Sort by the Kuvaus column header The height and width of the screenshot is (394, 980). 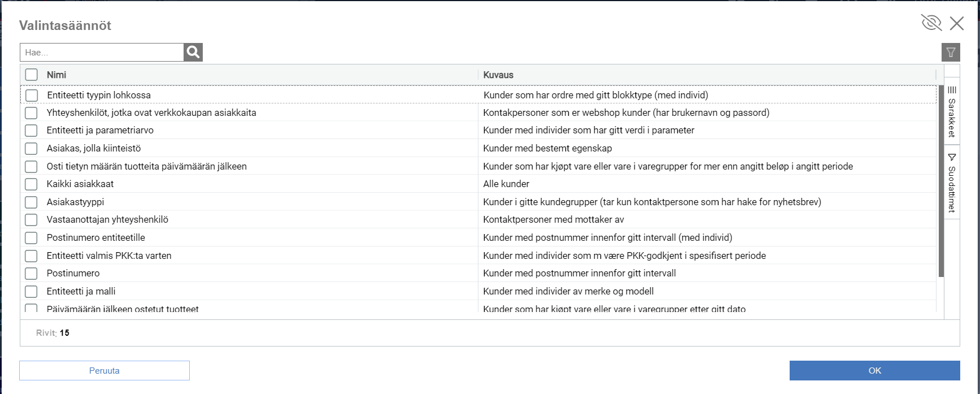tap(498, 75)
